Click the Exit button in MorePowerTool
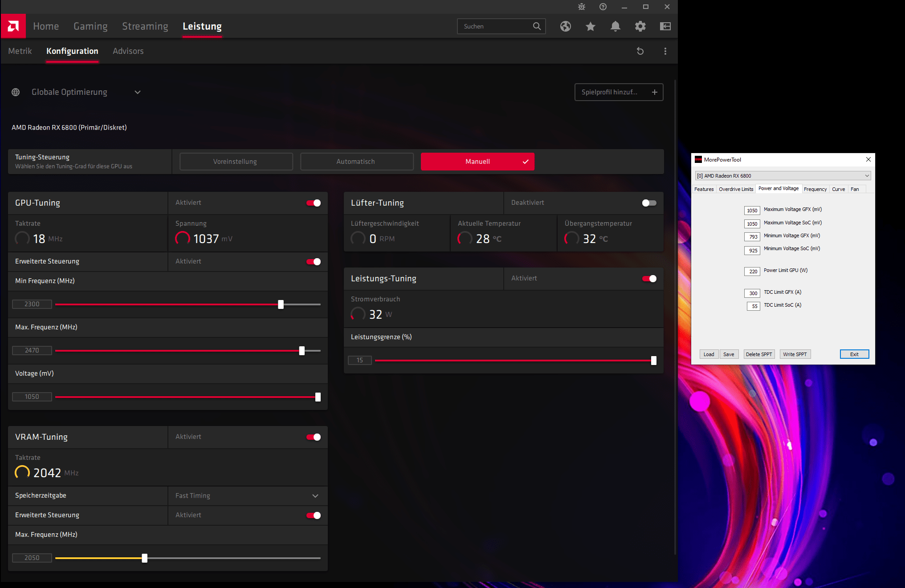905x588 pixels. coord(854,354)
